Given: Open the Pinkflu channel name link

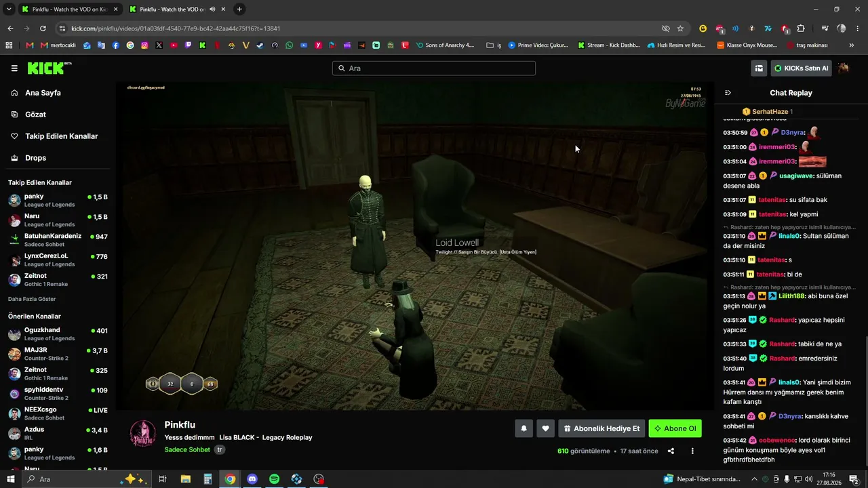Looking at the screenshot, I should (x=180, y=425).
